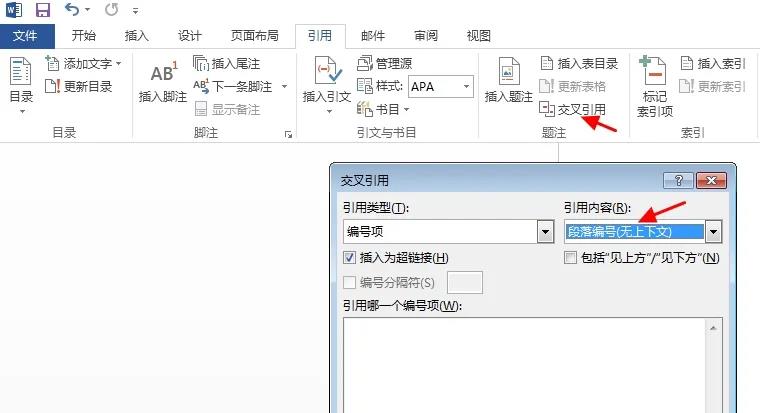
Task: Click 插入题注 to insert caption
Action: click(508, 81)
